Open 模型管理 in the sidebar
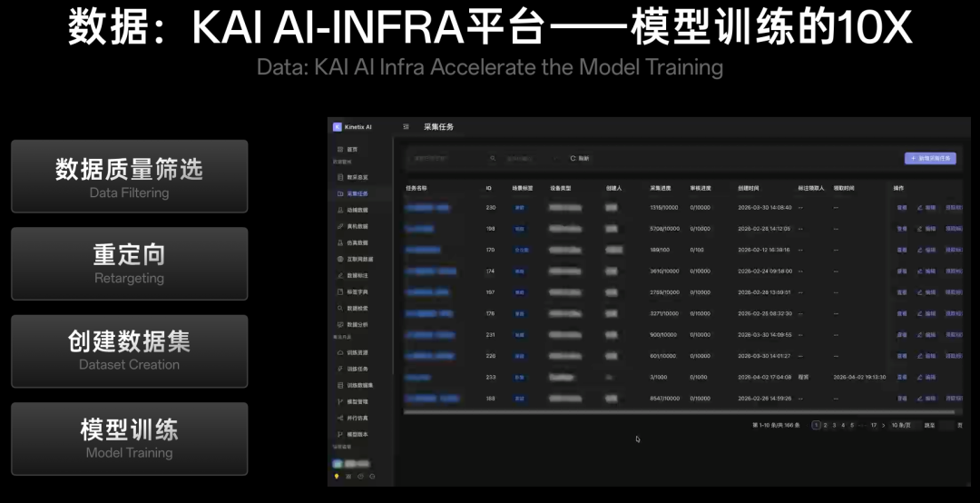Image resolution: width=980 pixels, height=503 pixels. (357, 401)
